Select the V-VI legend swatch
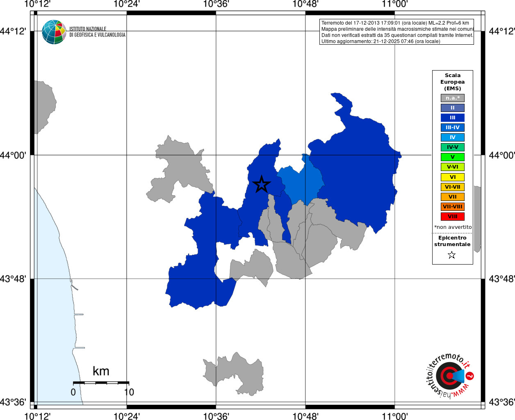The image size is (515, 420). (453, 167)
